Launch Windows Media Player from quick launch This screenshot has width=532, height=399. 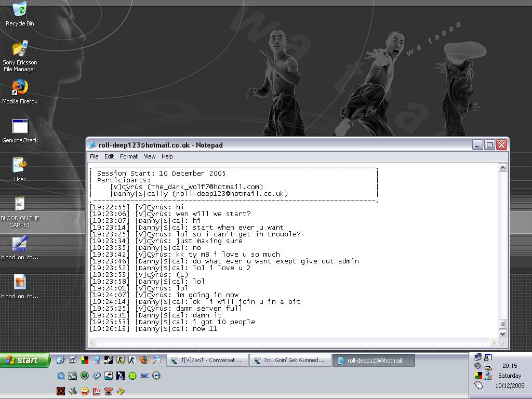point(156,376)
